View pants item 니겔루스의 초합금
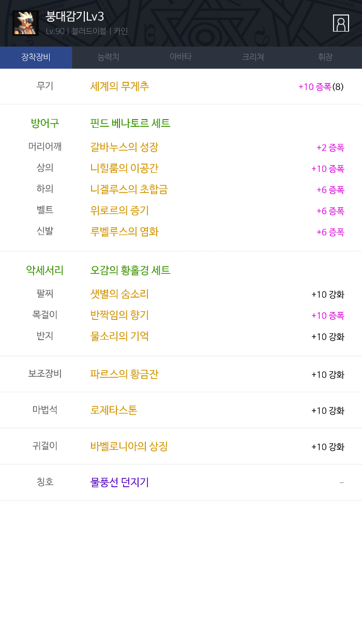The width and height of the screenshot is (362, 644). pyautogui.click(x=129, y=189)
